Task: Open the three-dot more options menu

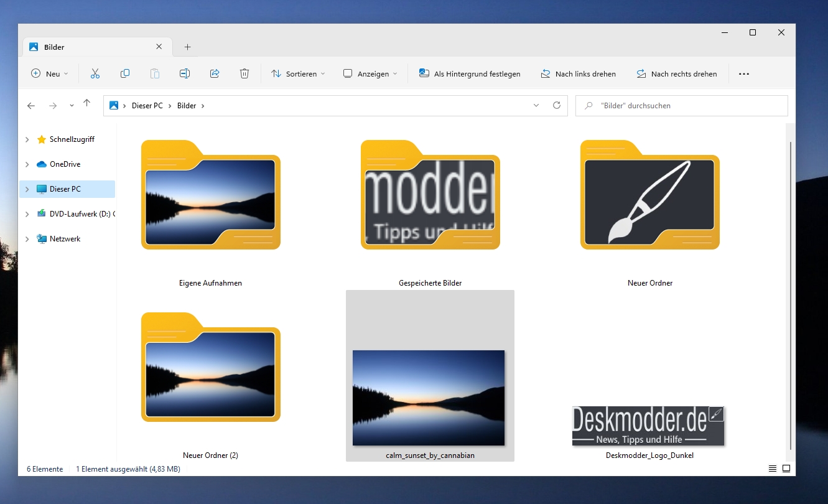Action: click(744, 73)
